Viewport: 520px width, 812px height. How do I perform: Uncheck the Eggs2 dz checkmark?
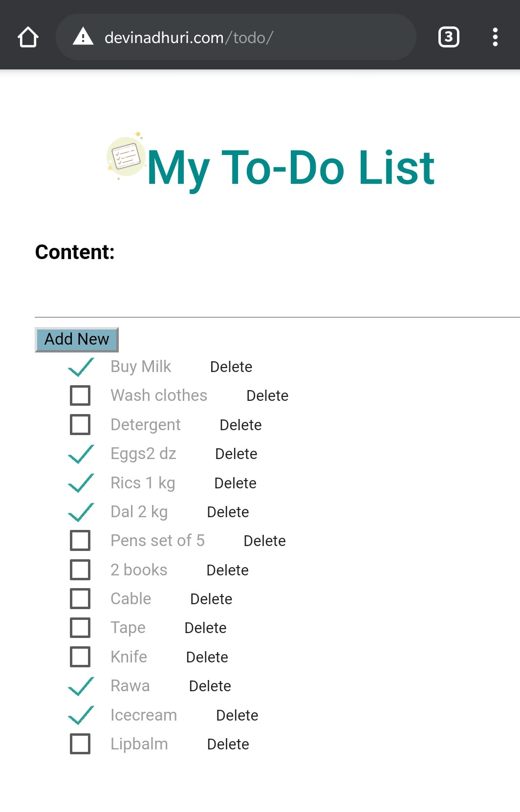coord(81,454)
